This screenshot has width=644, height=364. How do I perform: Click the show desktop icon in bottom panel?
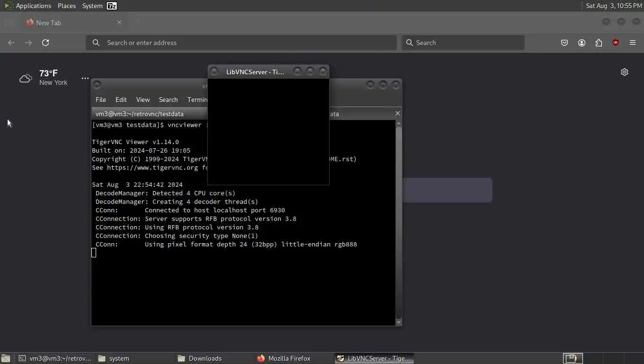coord(6,358)
